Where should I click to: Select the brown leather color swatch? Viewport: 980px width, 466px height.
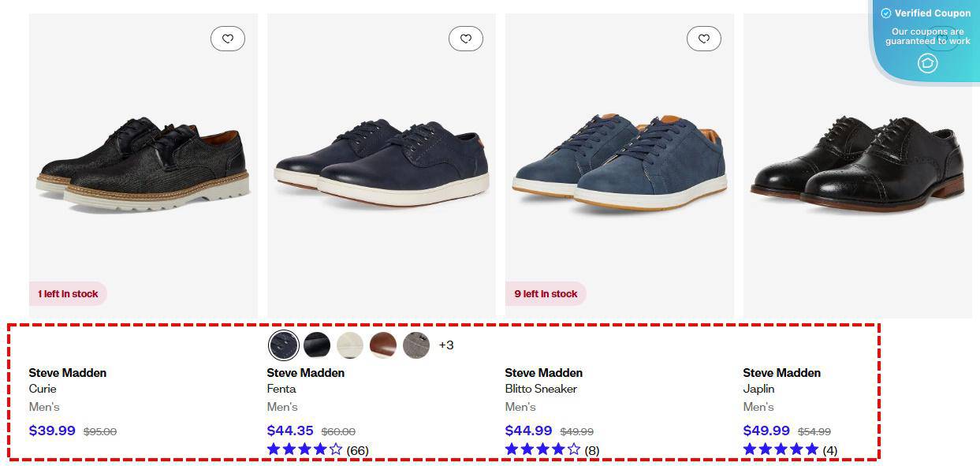[382, 345]
